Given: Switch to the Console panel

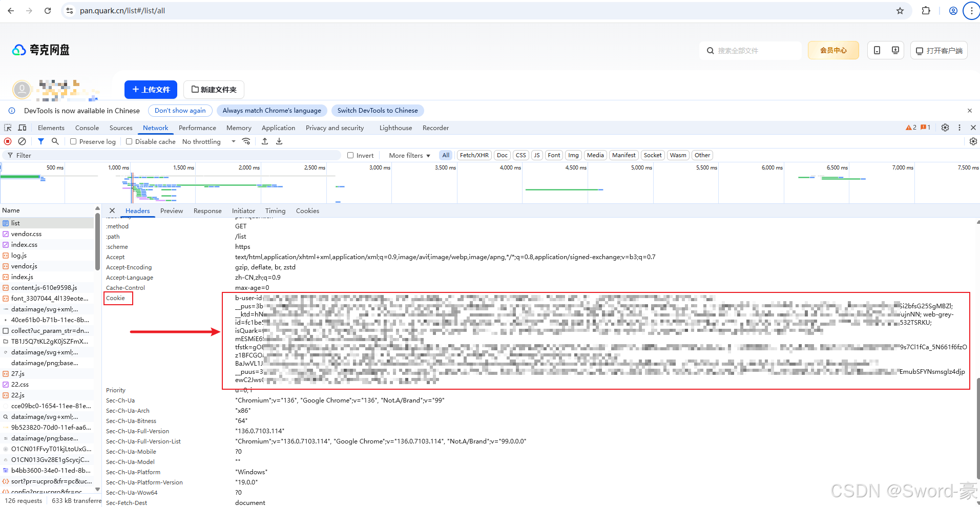Looking at the screenshot, I should point(87,128).
